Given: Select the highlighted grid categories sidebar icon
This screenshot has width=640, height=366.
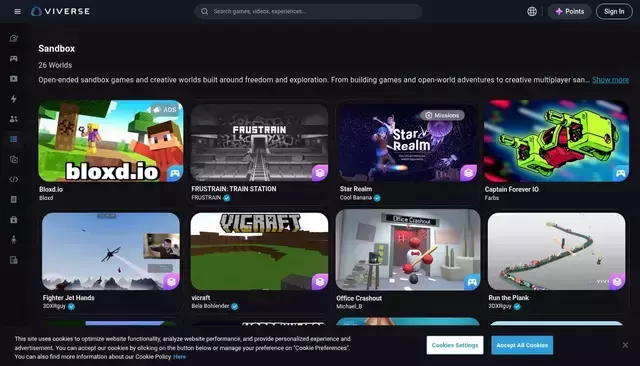Looking at the screenshot, I should (13, 139).
